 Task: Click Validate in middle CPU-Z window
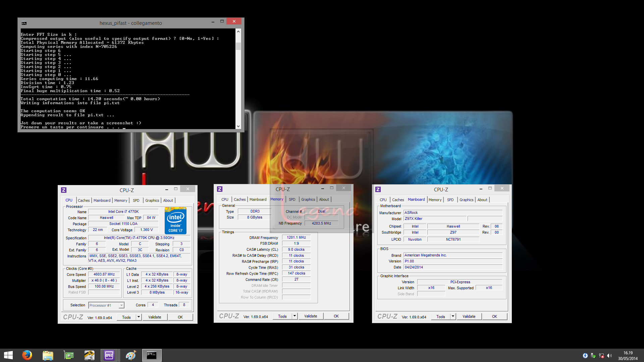[311, 316]
